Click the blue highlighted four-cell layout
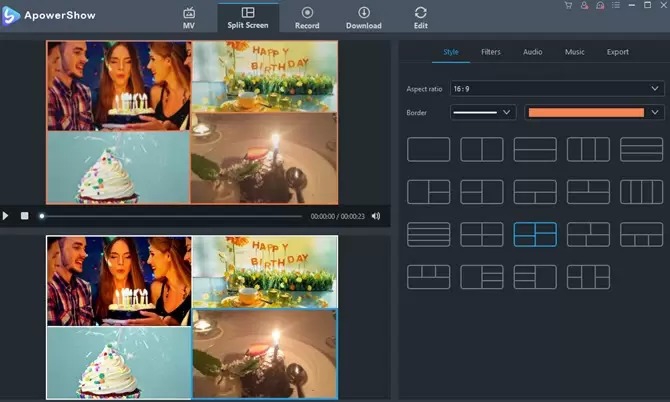The width and height of the screenshot is (670, 402). pyautogui.click(x=535, y=234)
